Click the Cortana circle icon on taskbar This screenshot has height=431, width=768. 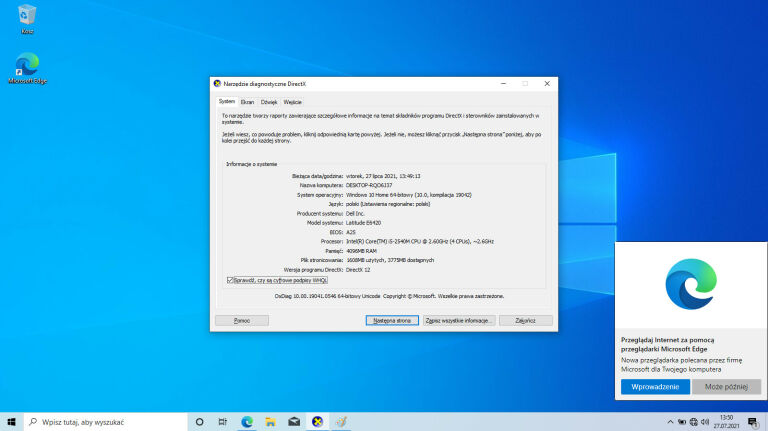coord(199,422)
